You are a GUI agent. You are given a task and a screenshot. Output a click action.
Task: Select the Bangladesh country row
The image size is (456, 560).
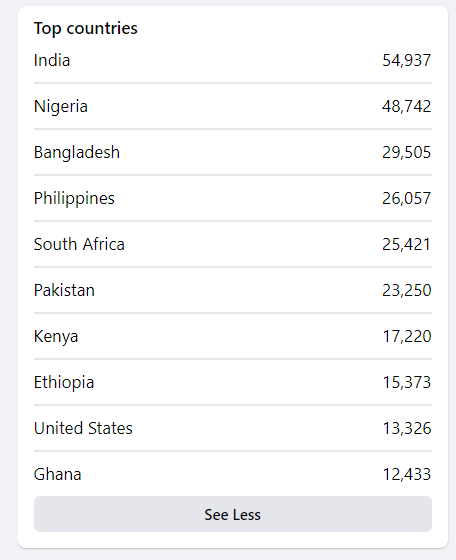233,152
